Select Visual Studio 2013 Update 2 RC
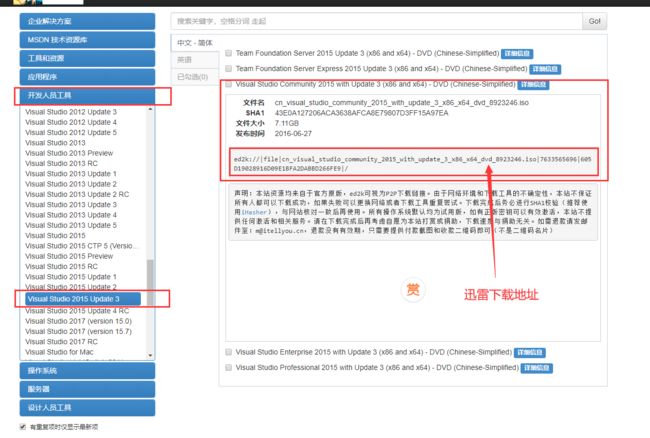Image resolution: width=650 pixels, height=438 pixels. point(77,194)
